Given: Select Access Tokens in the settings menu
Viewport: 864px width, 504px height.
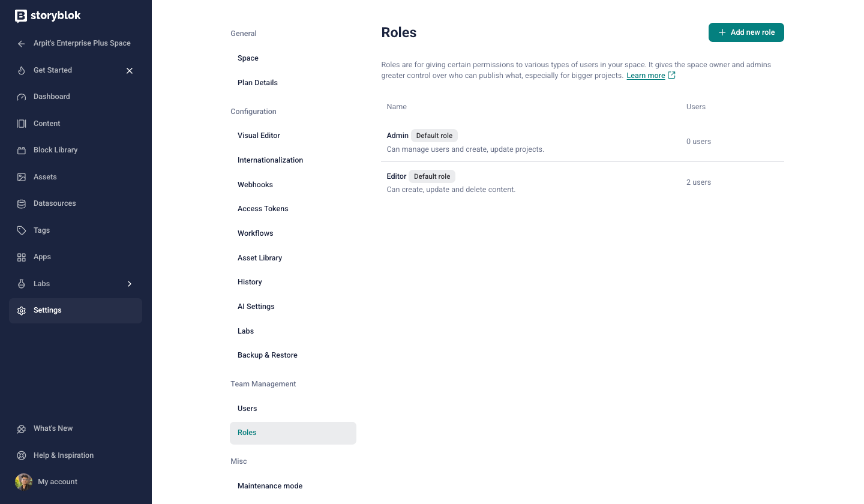Looking at the screenshot, I should coord(263,209).
